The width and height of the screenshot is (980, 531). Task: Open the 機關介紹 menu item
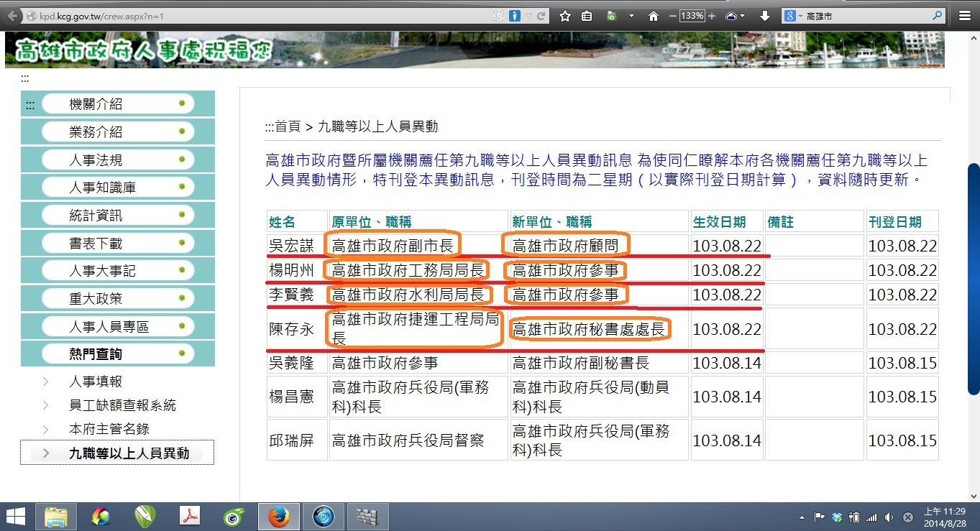point(118,103)
